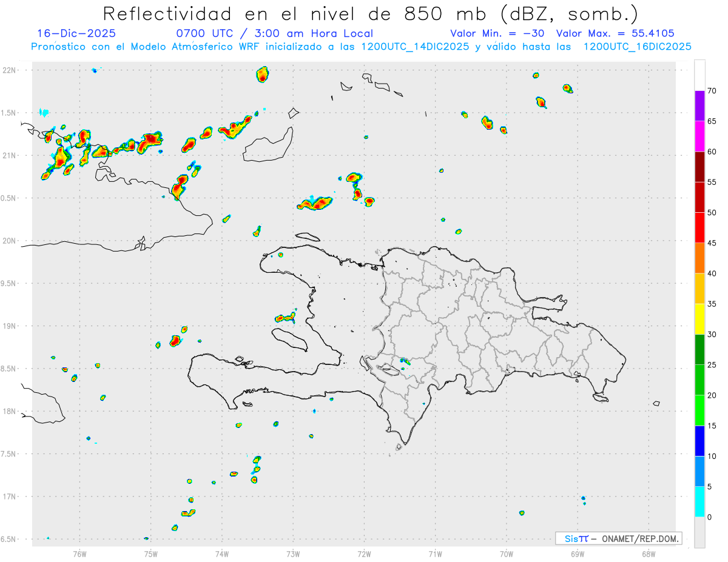728x562 pixels.
Task: Pick the medium green 20–25 dBZ colorbar segment
Action: (x=699, y=380)
